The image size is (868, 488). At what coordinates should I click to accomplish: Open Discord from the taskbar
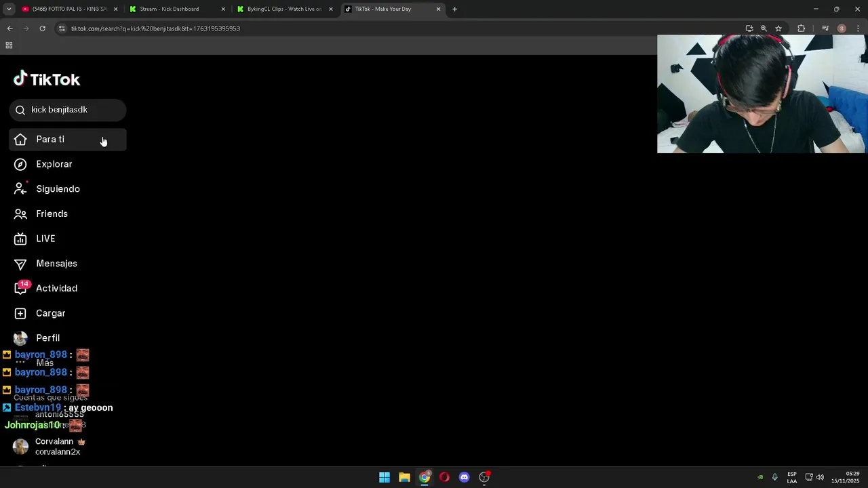click(464, 477)
